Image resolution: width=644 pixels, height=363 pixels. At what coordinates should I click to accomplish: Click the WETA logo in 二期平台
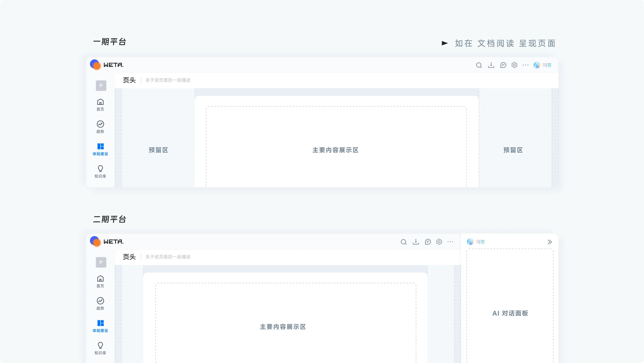[x=107, y=242]
